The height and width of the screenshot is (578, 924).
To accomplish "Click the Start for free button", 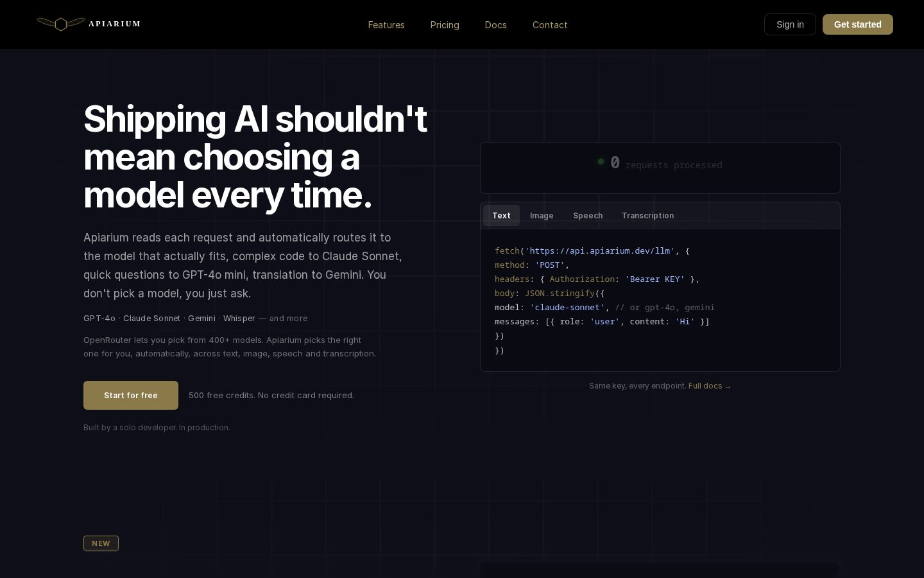I will pos(131,395).
